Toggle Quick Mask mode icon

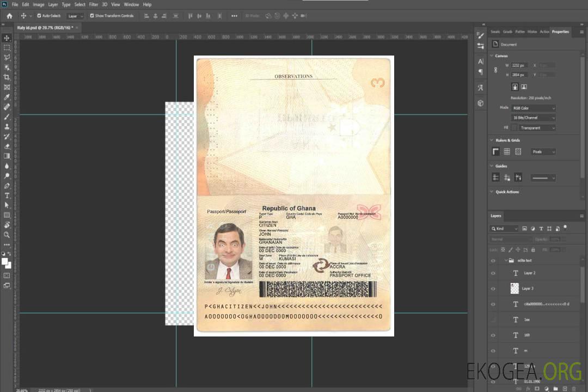pyautogui.click(x=7, y=275)
